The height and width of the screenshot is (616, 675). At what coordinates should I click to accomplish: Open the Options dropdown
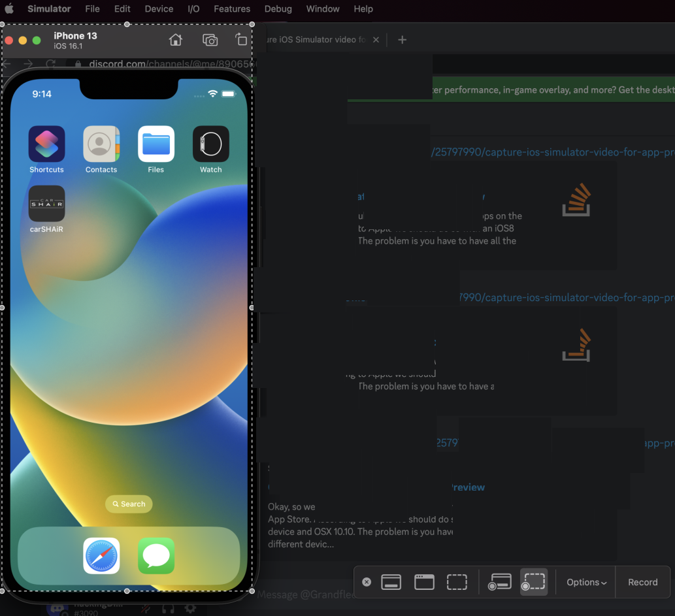pos(585,582)
